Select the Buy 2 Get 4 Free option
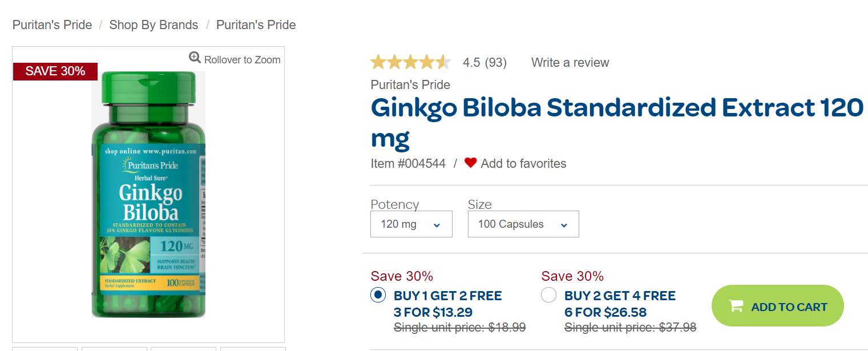This screenshot has height=351, width=868. click(x=548, y=295)
